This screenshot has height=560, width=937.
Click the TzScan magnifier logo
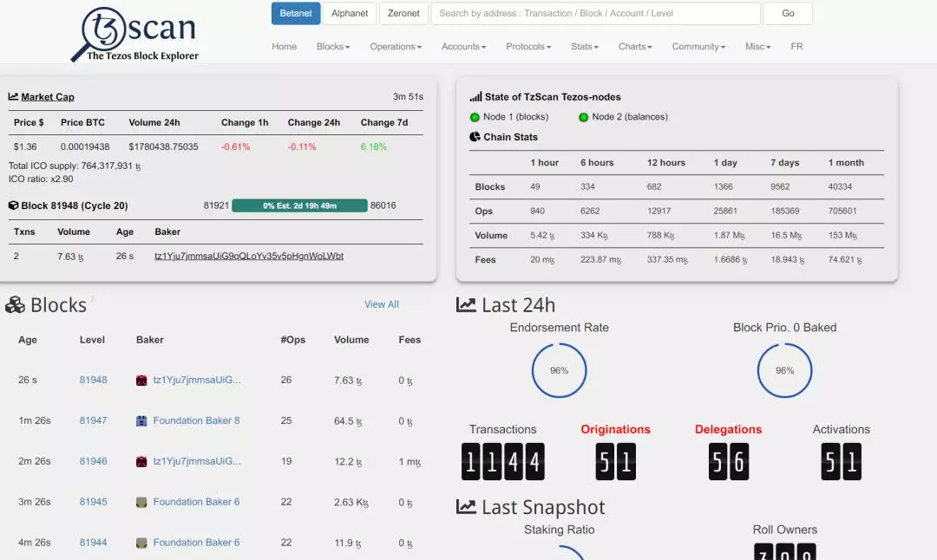(134, 34)
